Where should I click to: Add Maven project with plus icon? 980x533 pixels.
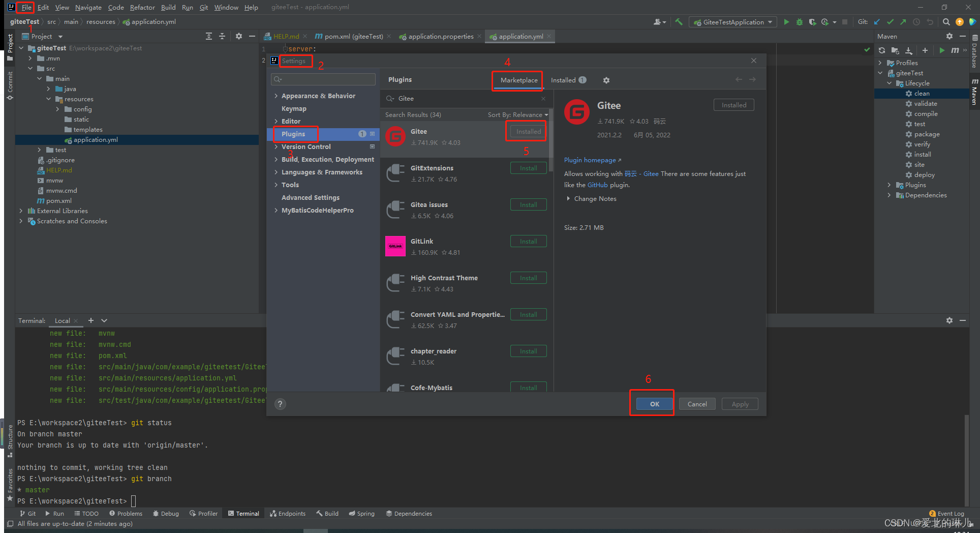(925, 50)
